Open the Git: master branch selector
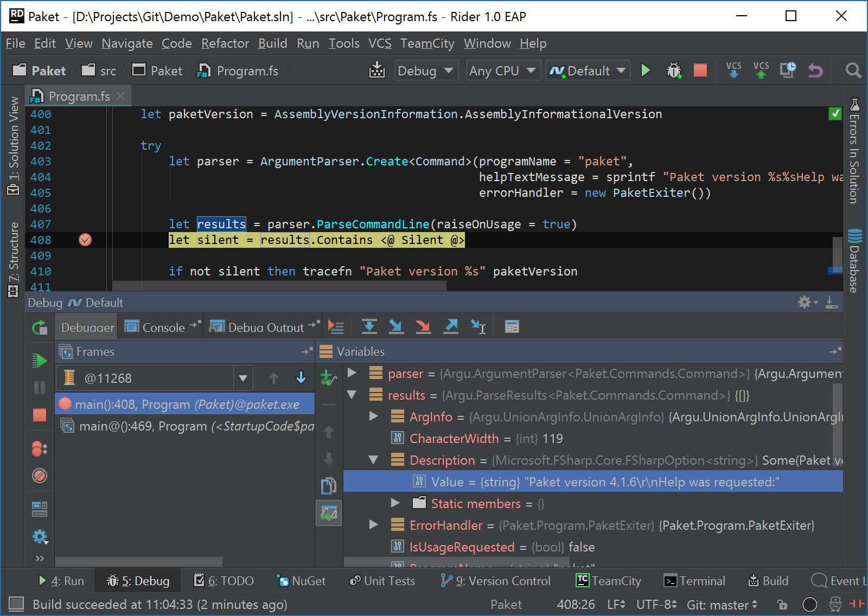Viewport: 868px width, 616px height. (x=722, y=605)
